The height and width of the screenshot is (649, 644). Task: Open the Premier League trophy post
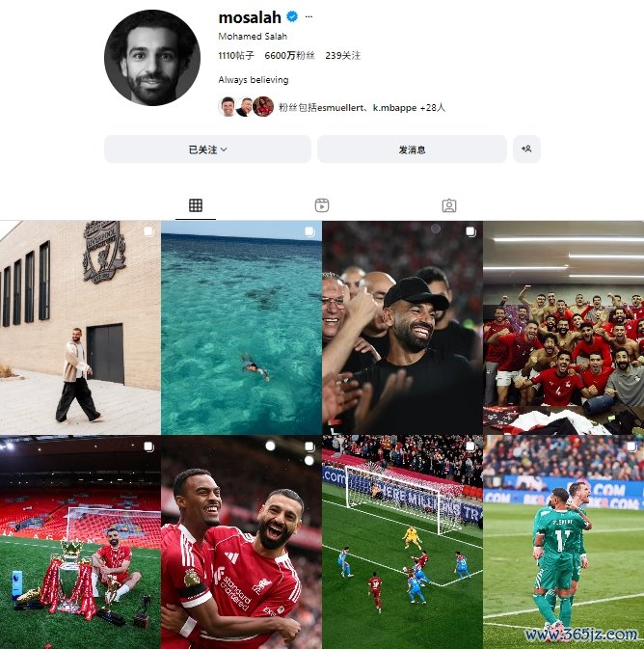pos(80,542)
